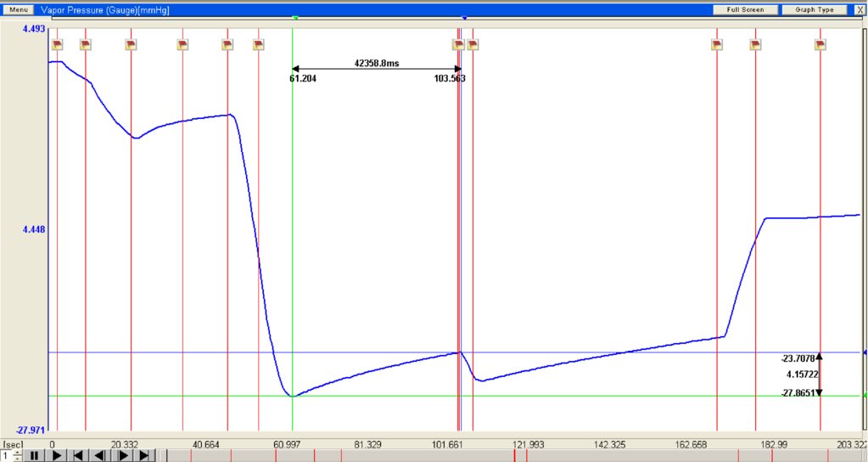868x462 pixels.
Task: Select the flag marker near 108 seconds
Action: [473, 45]
